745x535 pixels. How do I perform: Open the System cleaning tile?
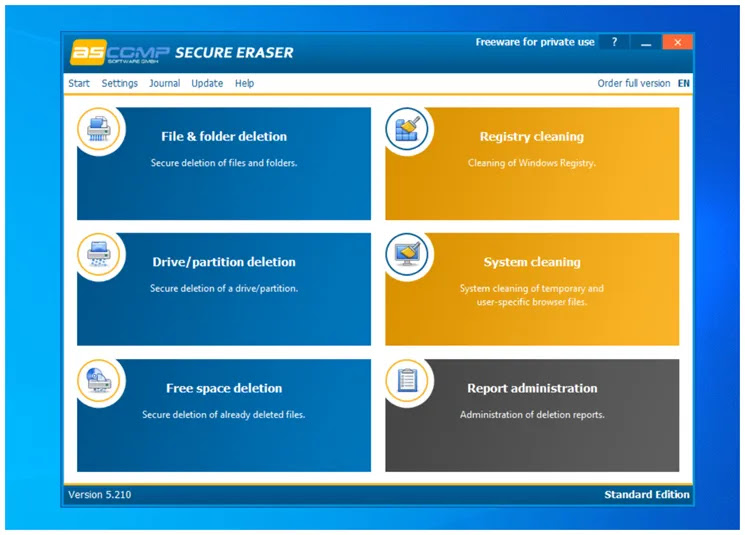pyautogui.click(x=532, y=289)
